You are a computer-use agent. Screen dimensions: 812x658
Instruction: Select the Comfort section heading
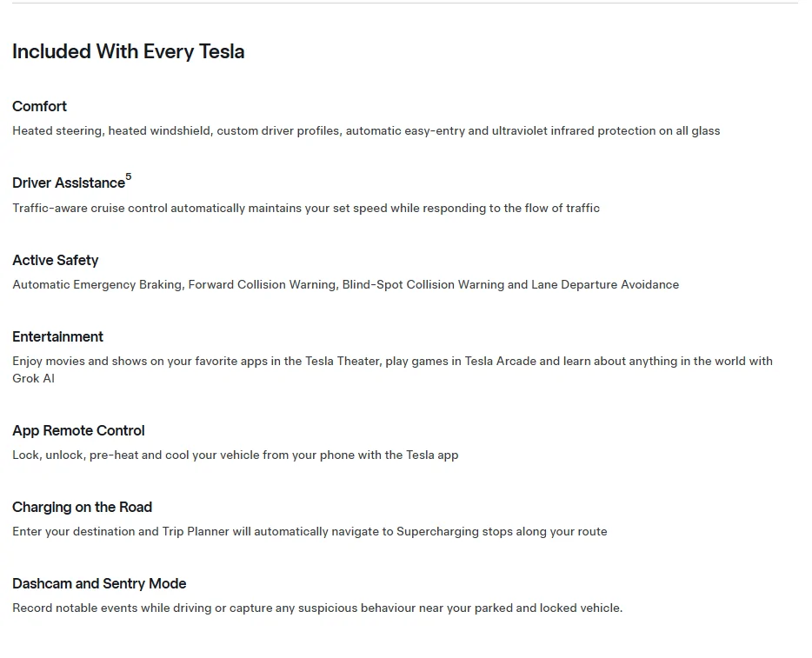click(x=39, y=106)
